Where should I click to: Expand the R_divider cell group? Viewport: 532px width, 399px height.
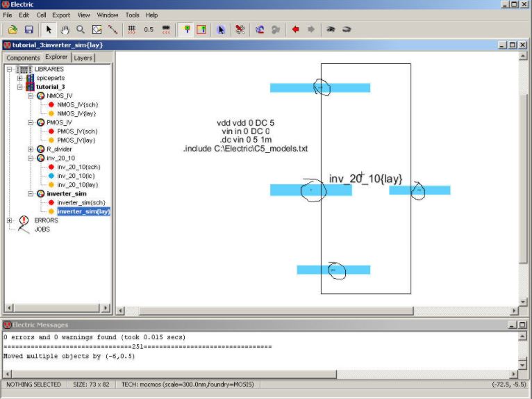point(31,149)
